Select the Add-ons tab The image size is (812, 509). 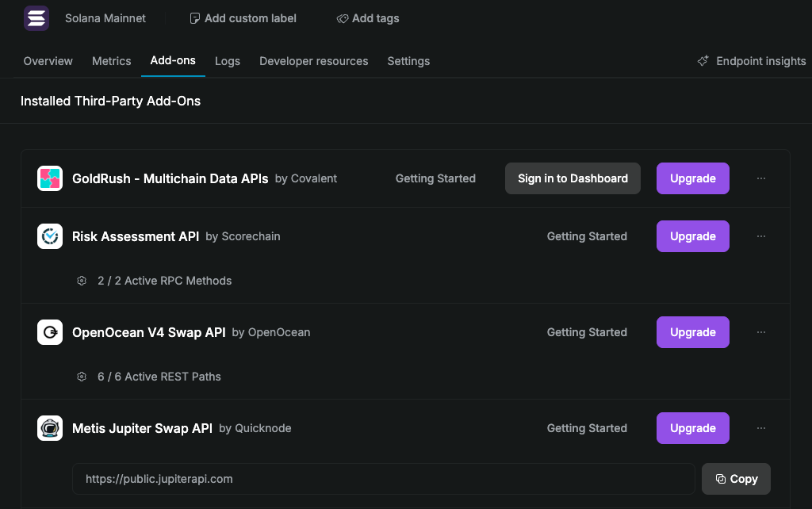click(x=173, y=60)
